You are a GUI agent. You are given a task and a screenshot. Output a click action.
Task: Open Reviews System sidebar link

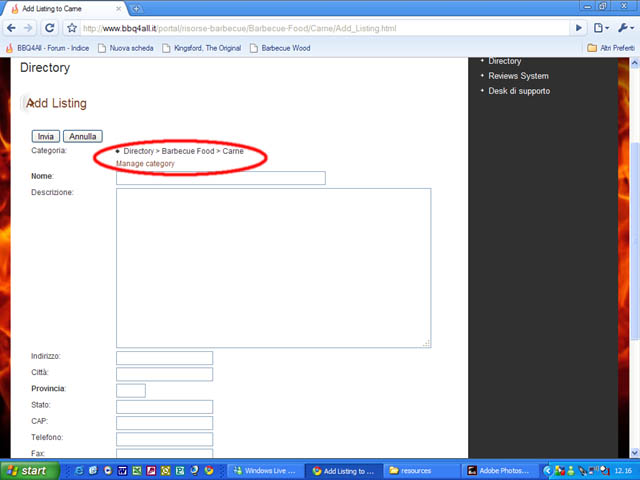coord(518,76)
